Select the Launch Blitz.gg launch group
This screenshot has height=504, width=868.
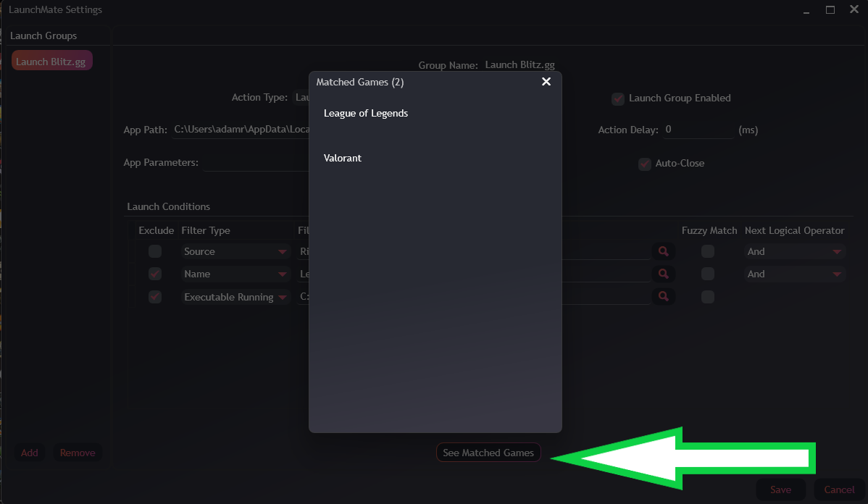pos(51,61)
